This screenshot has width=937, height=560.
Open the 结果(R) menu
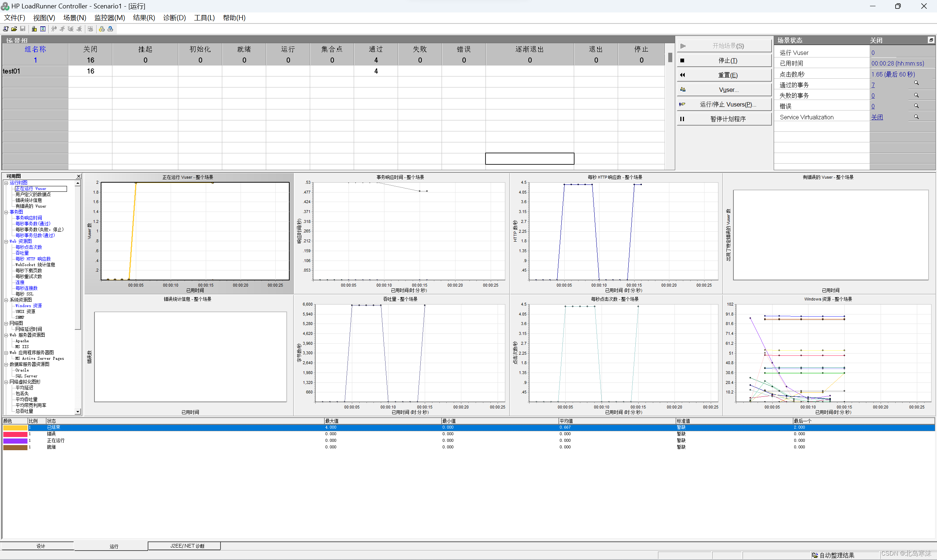(144, 18)
